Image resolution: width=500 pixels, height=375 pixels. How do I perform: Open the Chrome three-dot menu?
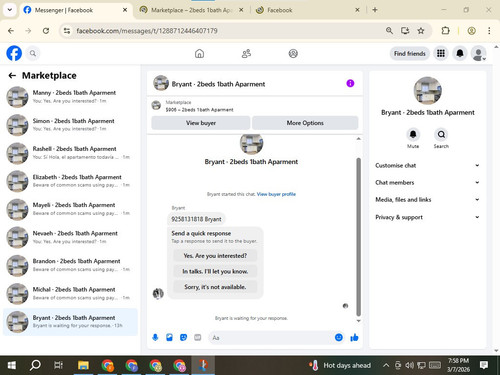489,31
